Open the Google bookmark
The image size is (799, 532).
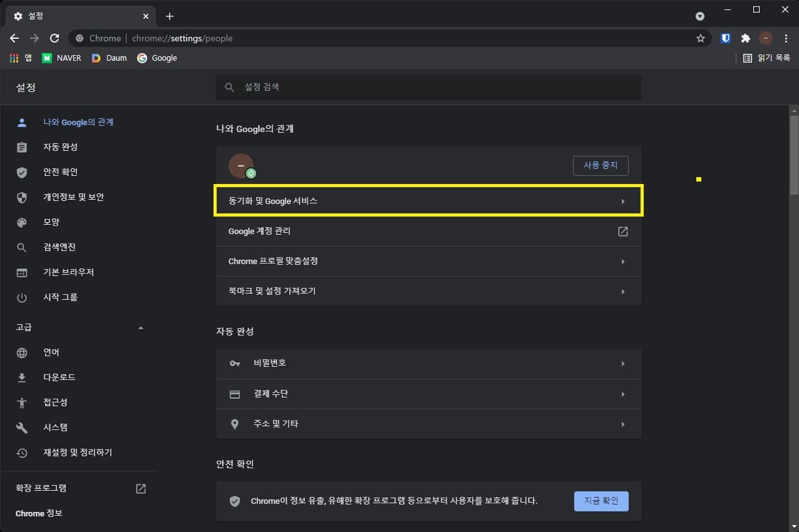tap(157, 58)
